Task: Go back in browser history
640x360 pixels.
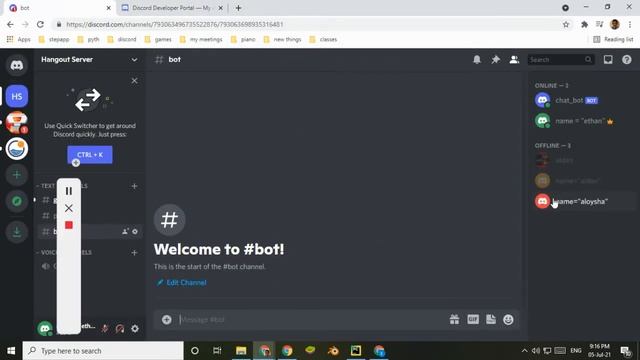Action: tap(10, 24)
